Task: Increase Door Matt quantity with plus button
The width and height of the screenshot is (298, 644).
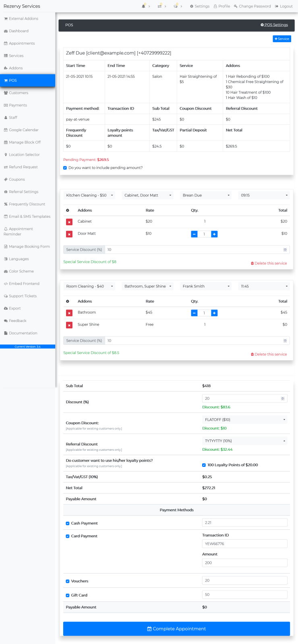Action: (x=214, y=234)
